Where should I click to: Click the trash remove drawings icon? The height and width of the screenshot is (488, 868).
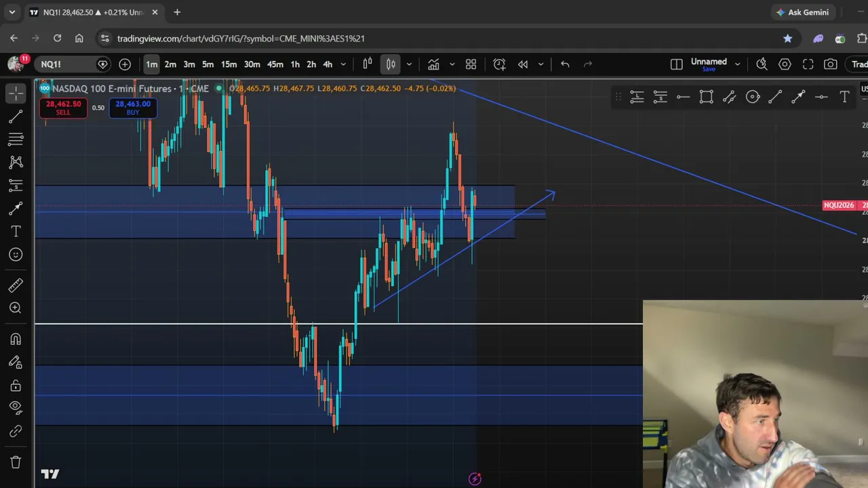(16, 462)
